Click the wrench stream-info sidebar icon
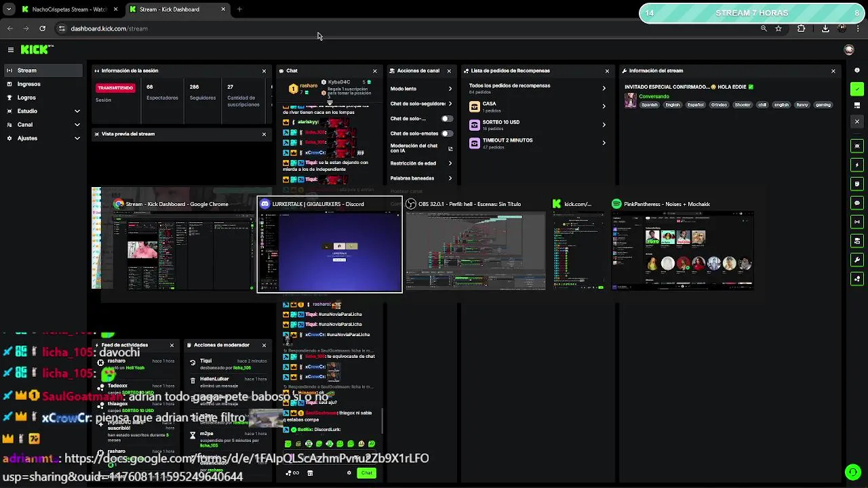 pyautogui.click(x=857, y=260)
